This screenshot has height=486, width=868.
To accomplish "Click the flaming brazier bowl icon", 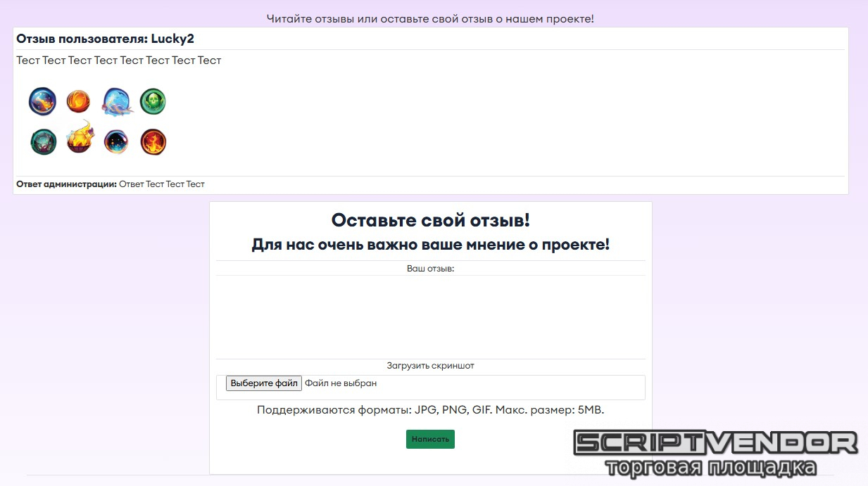I will (80, 139).
